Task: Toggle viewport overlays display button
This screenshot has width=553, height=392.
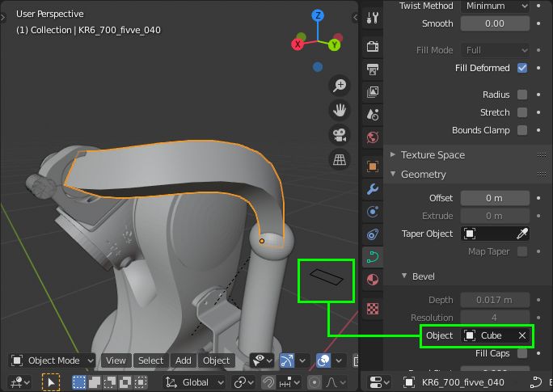Action: tap(323, 360)
